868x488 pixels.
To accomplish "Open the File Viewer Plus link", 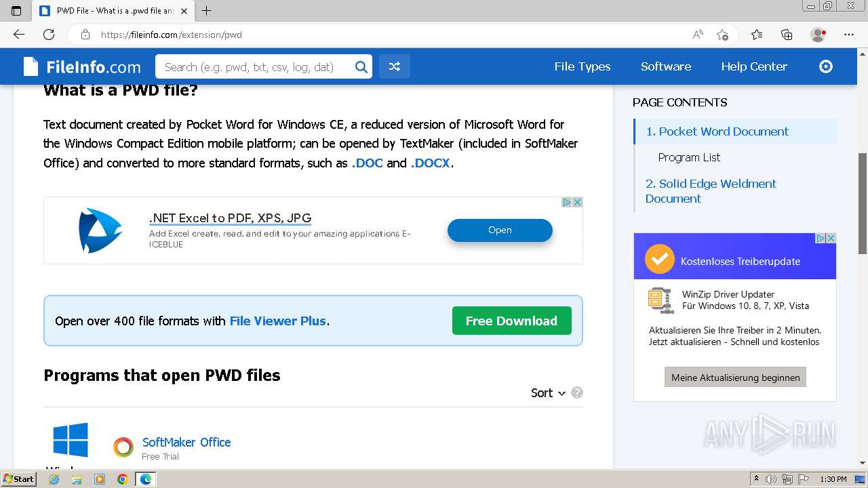I will coord(278,321).
